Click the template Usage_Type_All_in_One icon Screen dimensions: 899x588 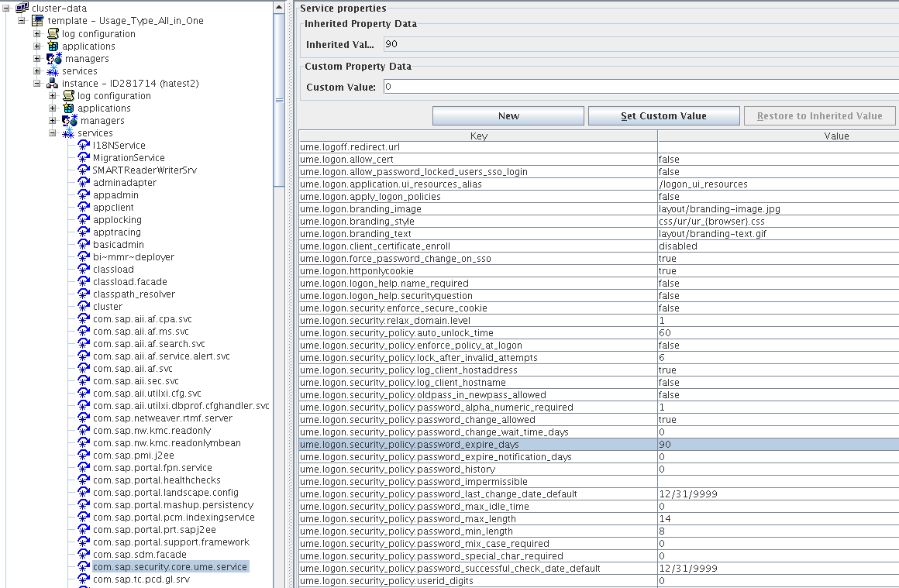36,21
